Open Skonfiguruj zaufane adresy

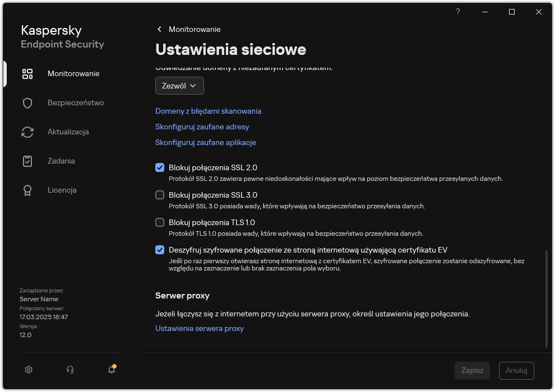202,127
